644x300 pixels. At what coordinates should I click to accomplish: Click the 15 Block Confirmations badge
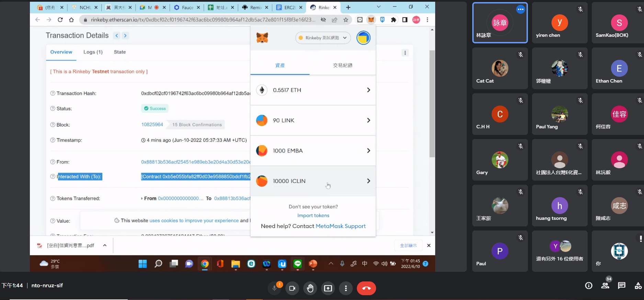pos(197,125)
